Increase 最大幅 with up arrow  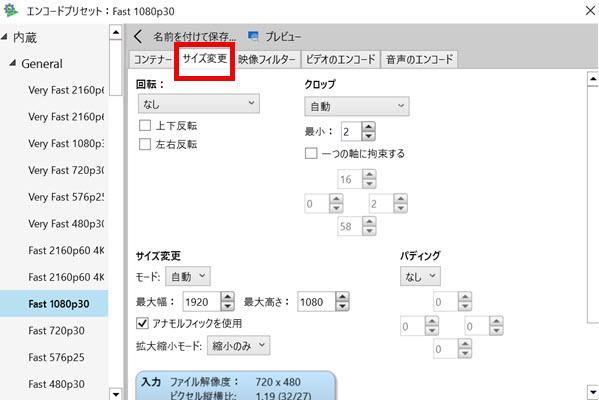227,297
